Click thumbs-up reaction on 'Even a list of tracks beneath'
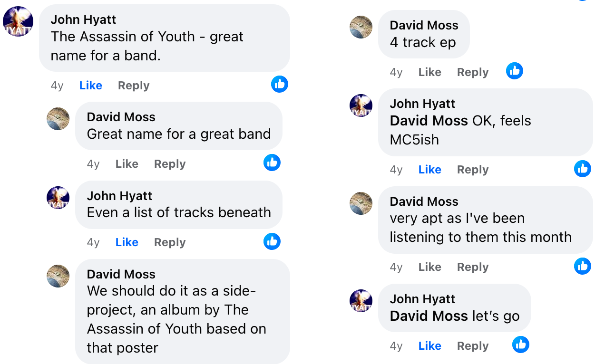This screenshot has height=364, width=595. (272, 241)
